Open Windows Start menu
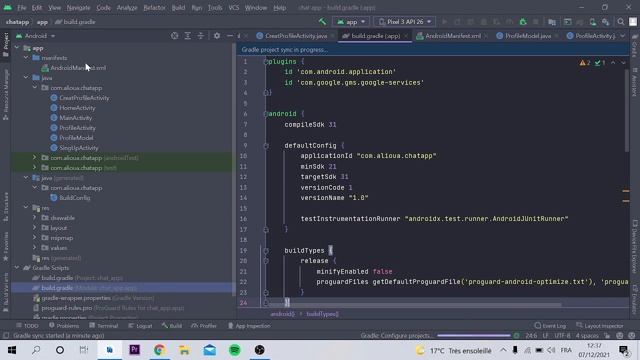Screen dimensions: 640x360 tap(12, 350)
